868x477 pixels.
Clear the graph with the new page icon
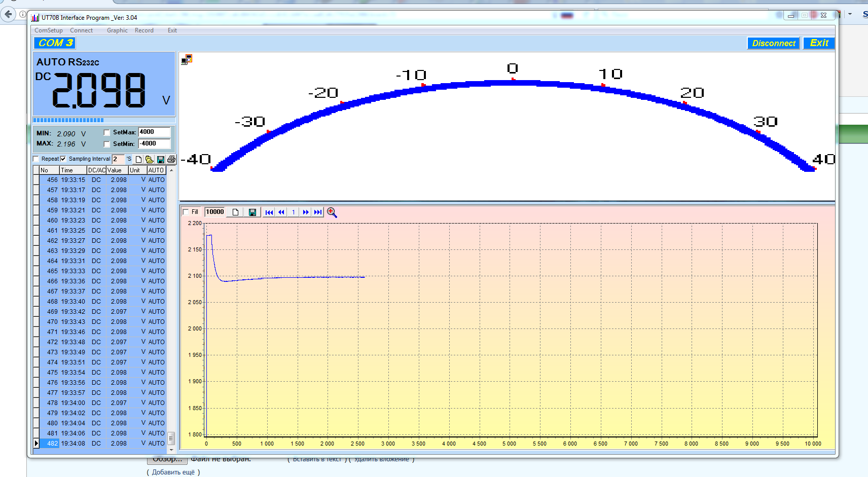(235, 212)
